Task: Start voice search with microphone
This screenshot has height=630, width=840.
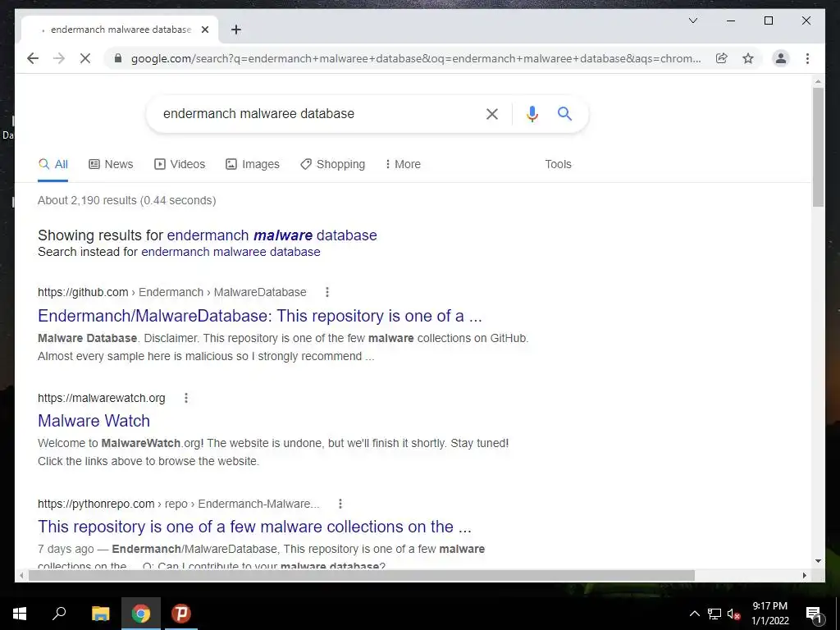Action: (532, 113)
